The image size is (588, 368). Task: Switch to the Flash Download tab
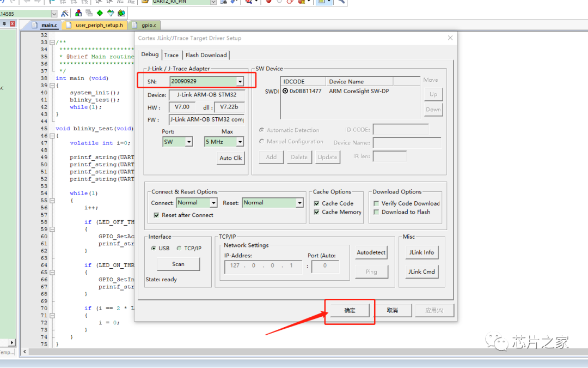206,55
